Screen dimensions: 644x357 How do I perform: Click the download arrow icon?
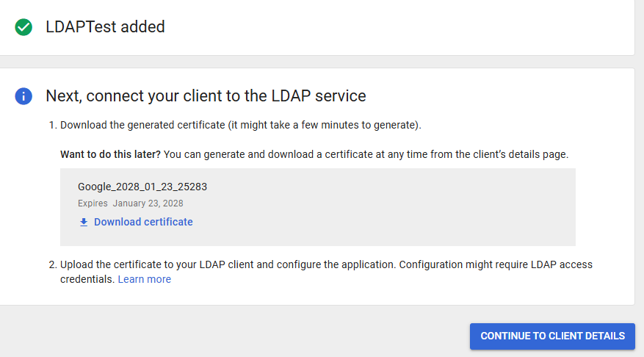click(84, 222)
